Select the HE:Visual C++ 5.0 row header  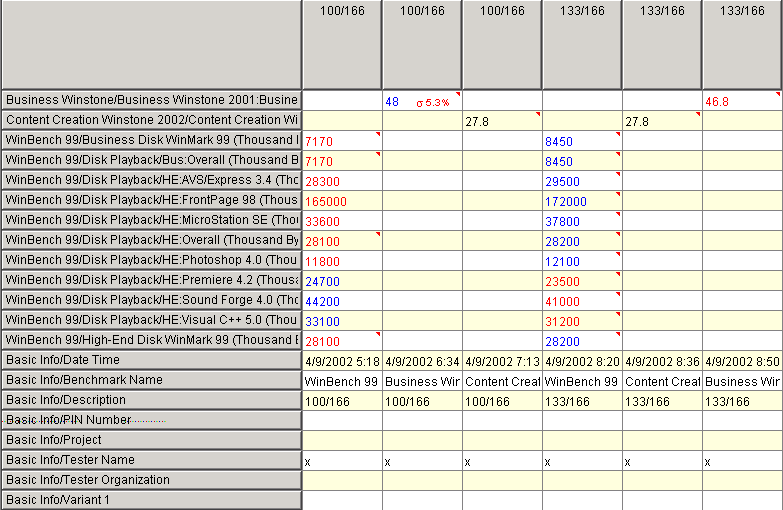pos(151,320)
